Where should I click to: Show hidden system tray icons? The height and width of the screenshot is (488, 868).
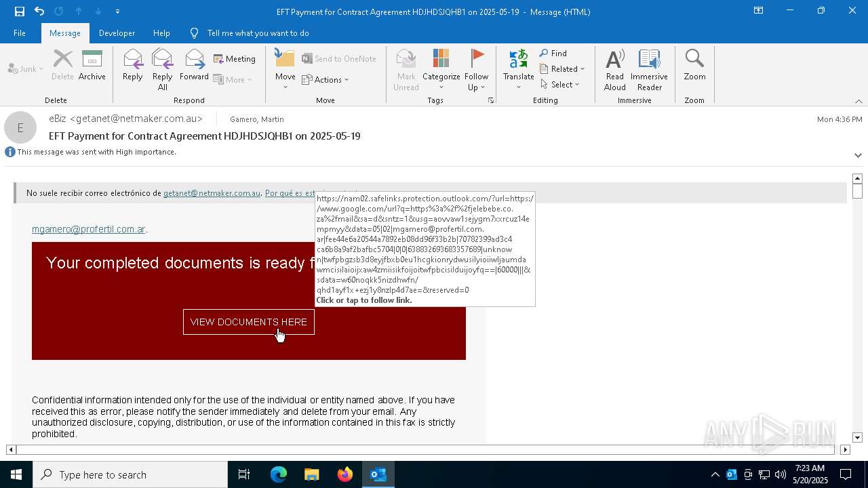[715, 474]
